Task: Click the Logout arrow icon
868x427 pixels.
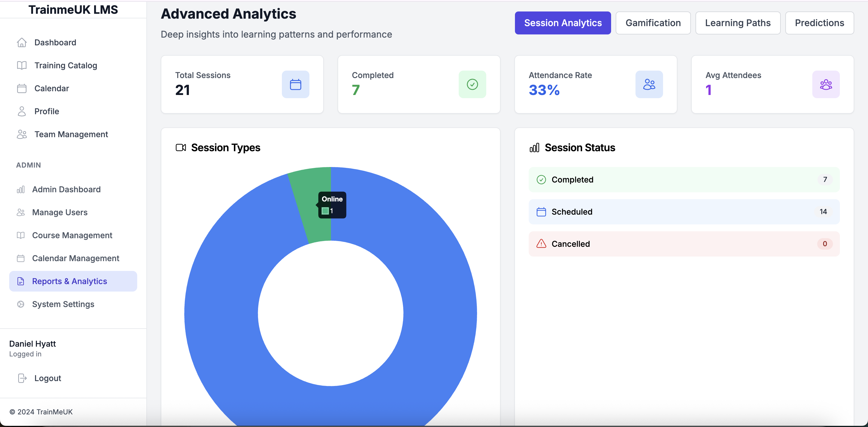Action: click(x=22, y=378)
